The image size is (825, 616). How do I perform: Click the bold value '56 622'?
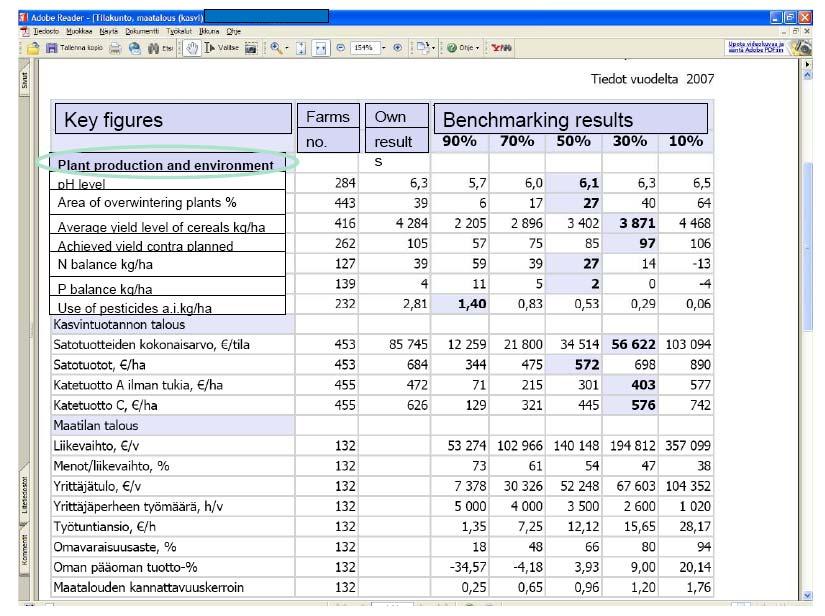(633, 345)
